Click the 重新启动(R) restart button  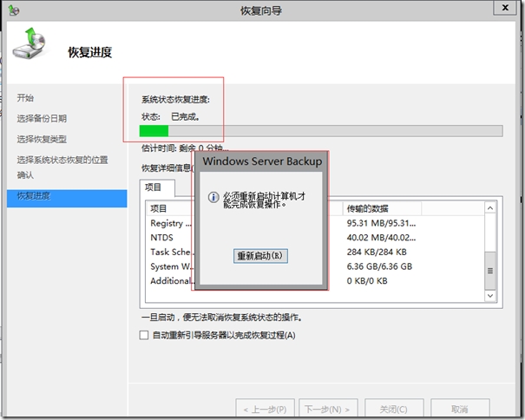tap(260, 256)
